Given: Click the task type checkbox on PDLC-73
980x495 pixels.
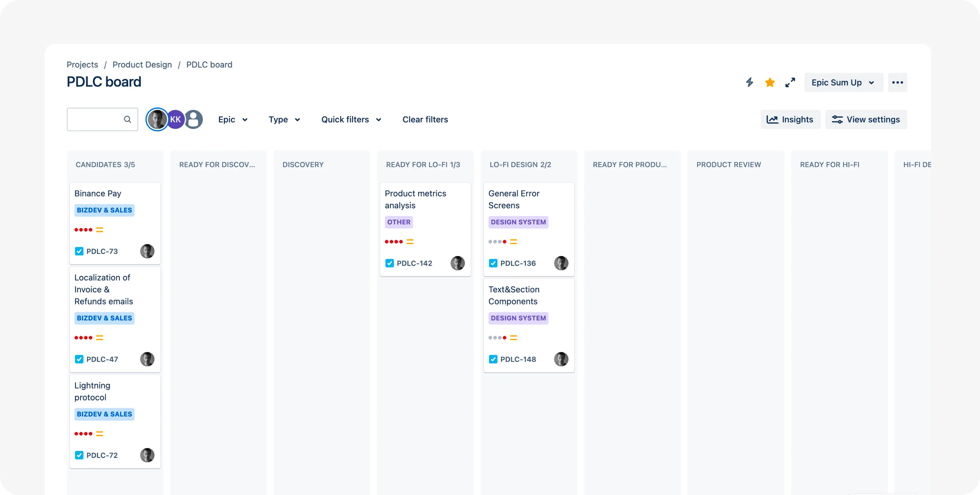Looking at the screenshot, I should [x=79, y=251].
